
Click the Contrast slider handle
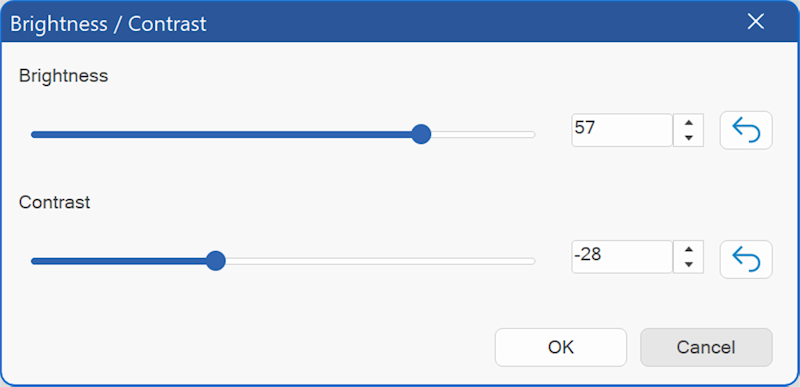[x=216, y=261]
